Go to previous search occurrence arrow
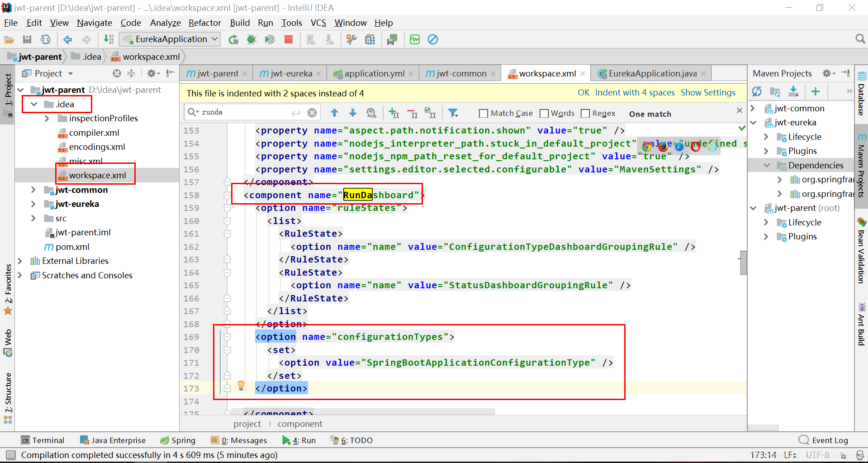This screenshot has width=868, height=463. [334, 113]
